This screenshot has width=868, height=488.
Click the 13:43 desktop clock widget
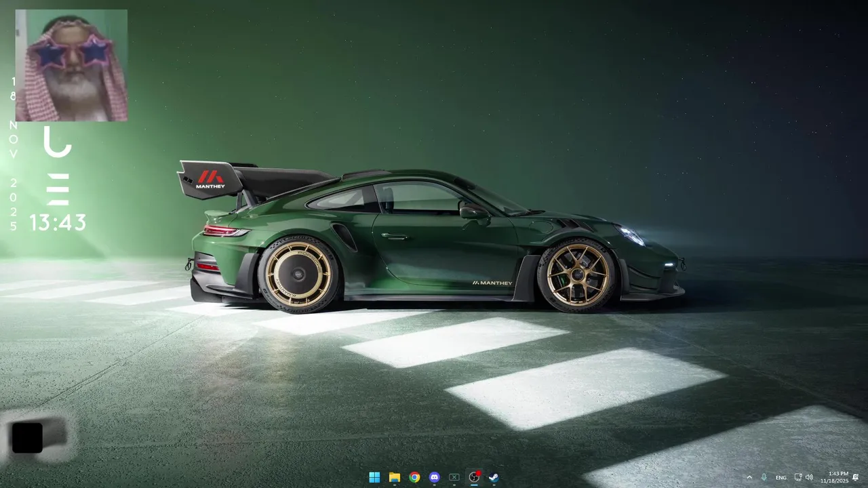pos(58,222)
